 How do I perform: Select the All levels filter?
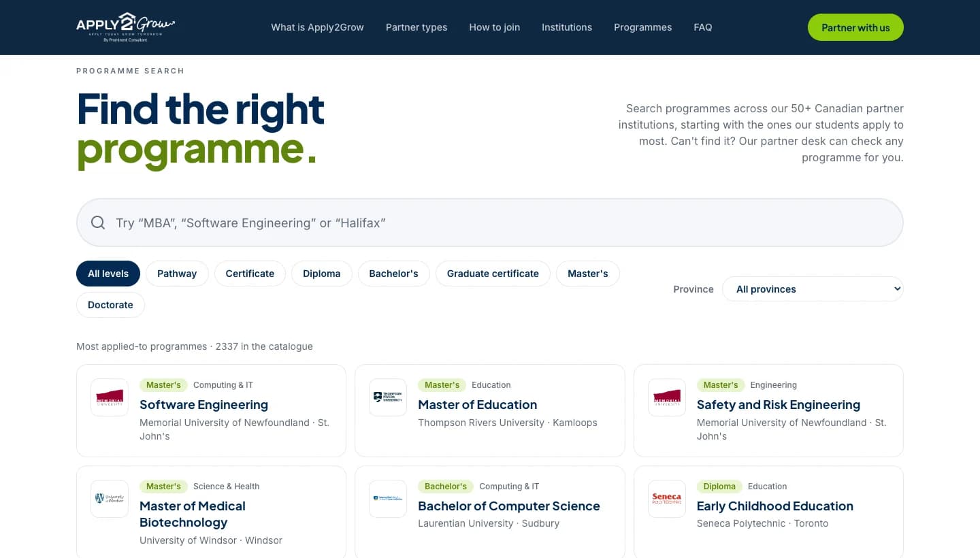(108, 274)
